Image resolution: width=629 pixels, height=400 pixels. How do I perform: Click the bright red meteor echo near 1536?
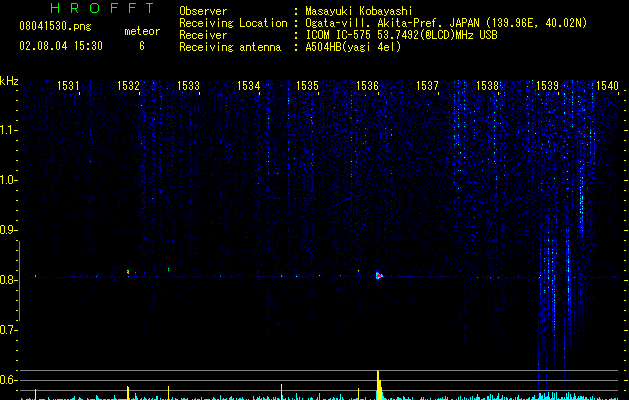click(379, 276)
